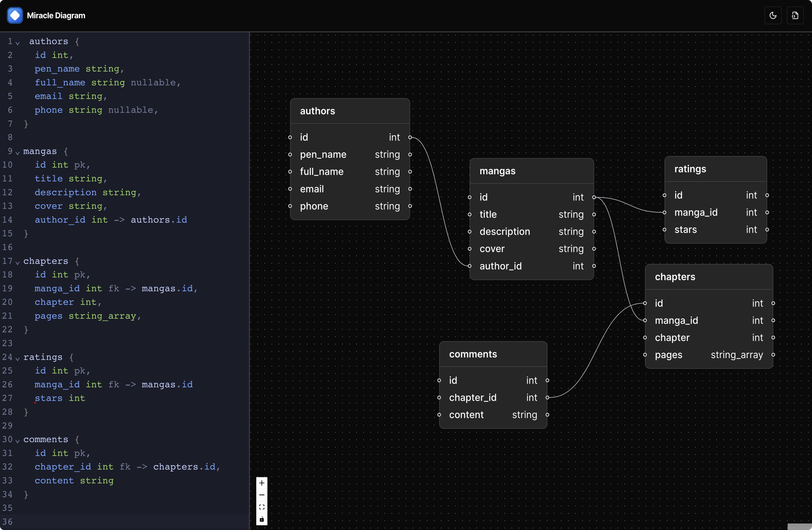Zoom in on the diagram canvas
812x530 pixels.
pyautogui.click(x=262, y=483)
